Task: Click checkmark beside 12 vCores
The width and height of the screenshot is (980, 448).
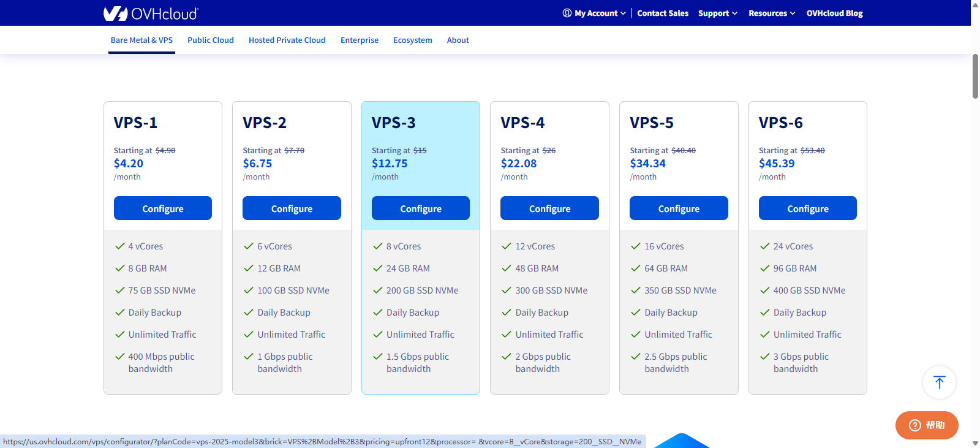Action: tap(507, 246)
